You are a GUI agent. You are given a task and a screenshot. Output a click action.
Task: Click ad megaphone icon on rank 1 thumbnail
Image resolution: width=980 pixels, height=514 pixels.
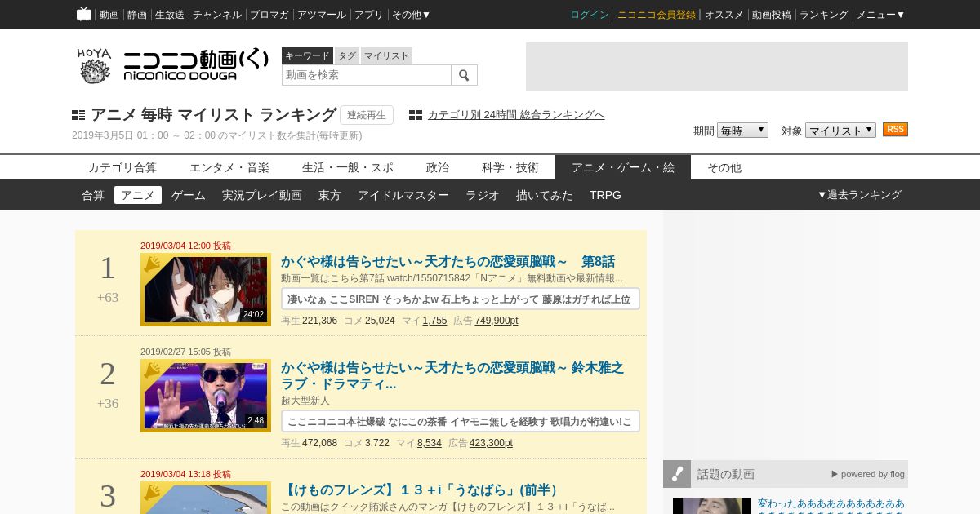click(152, 264)
